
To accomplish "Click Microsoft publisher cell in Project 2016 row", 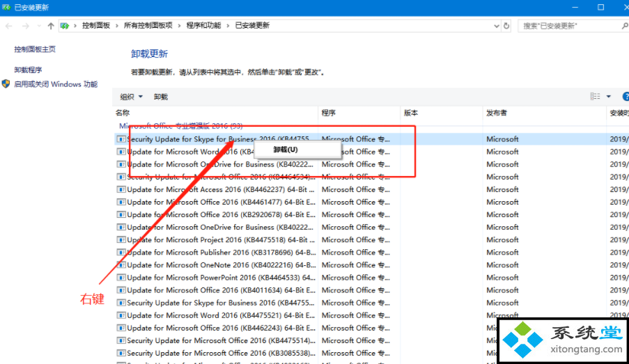I will (502, 239).
